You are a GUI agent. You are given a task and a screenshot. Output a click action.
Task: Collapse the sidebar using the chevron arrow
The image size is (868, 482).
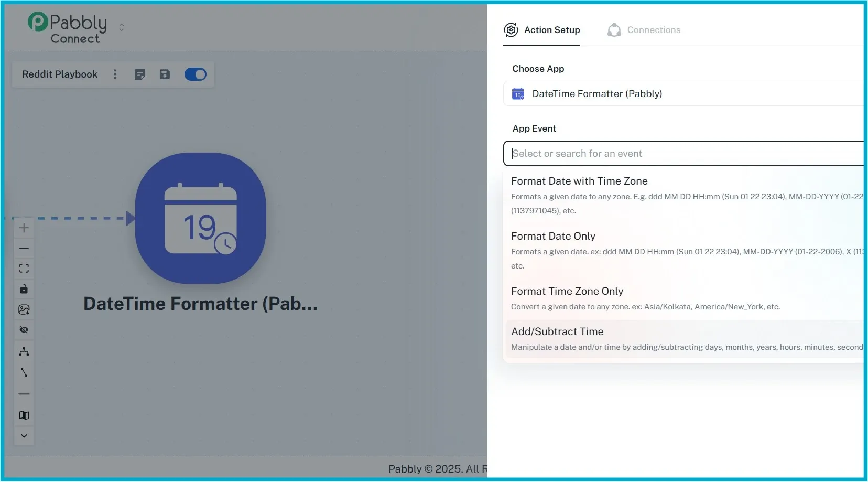coord(24,436)
